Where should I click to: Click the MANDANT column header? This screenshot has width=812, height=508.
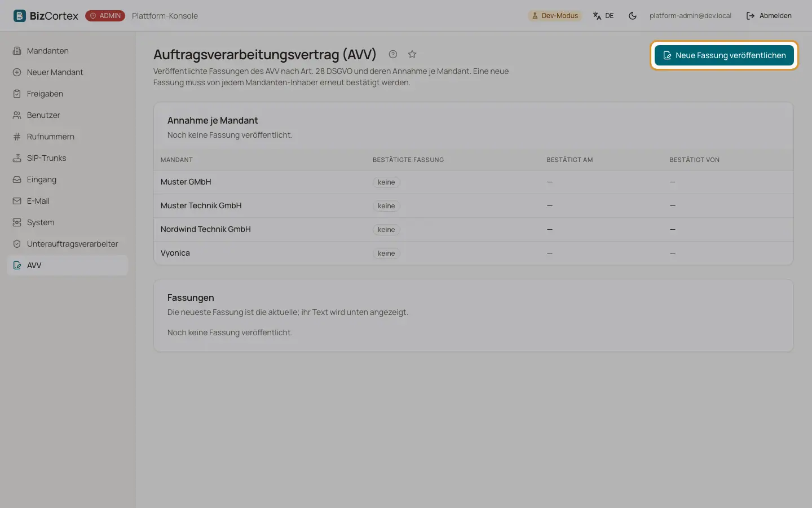click(176, 160)
